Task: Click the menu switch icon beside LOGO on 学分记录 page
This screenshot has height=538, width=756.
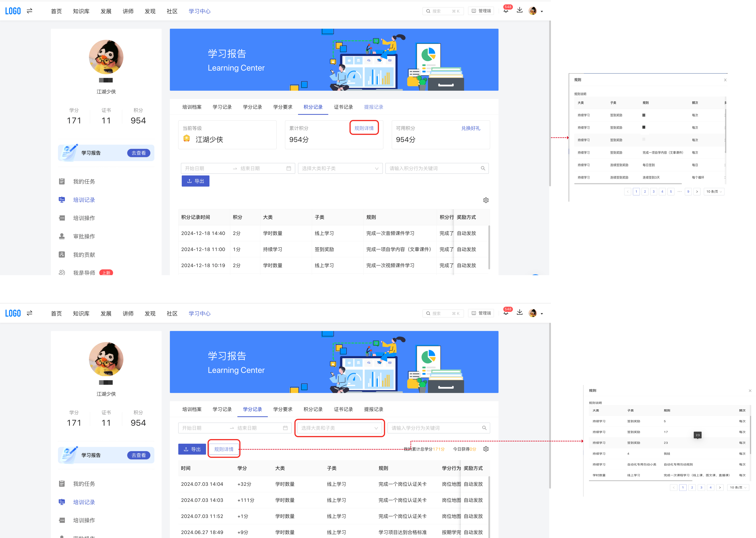Action: click(29, 313)
